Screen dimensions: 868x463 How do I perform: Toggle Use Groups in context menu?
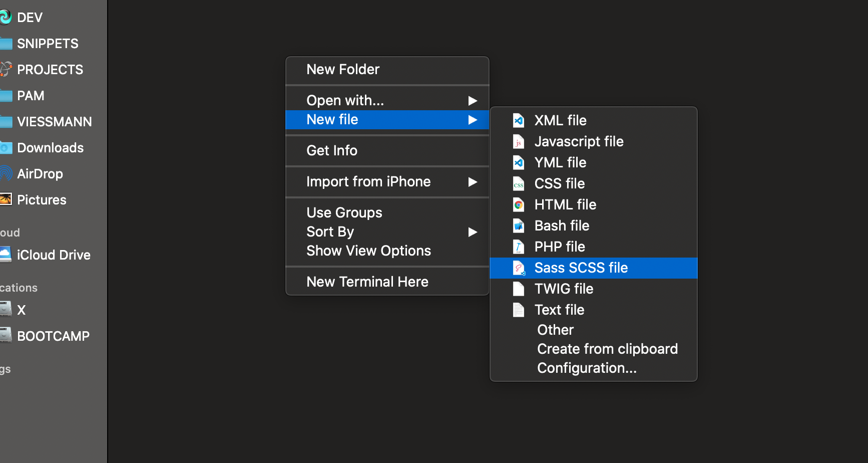tap(344, 213)
